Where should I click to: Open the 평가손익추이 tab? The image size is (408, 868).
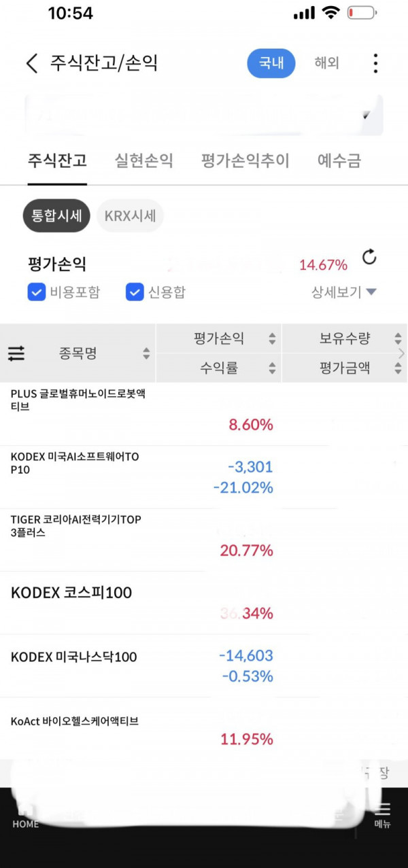click(245, 161)
